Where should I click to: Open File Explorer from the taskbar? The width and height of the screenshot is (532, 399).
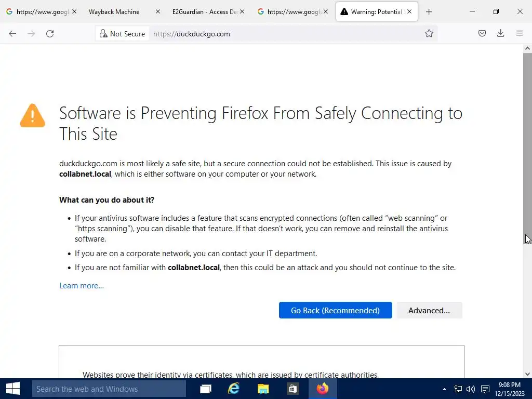tap(263, 389)
